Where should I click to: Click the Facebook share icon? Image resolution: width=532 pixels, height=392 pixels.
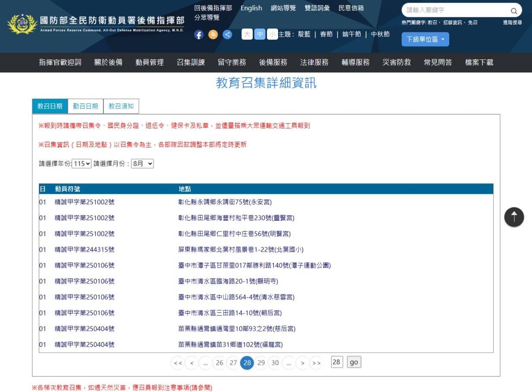(x=199, y=35)
